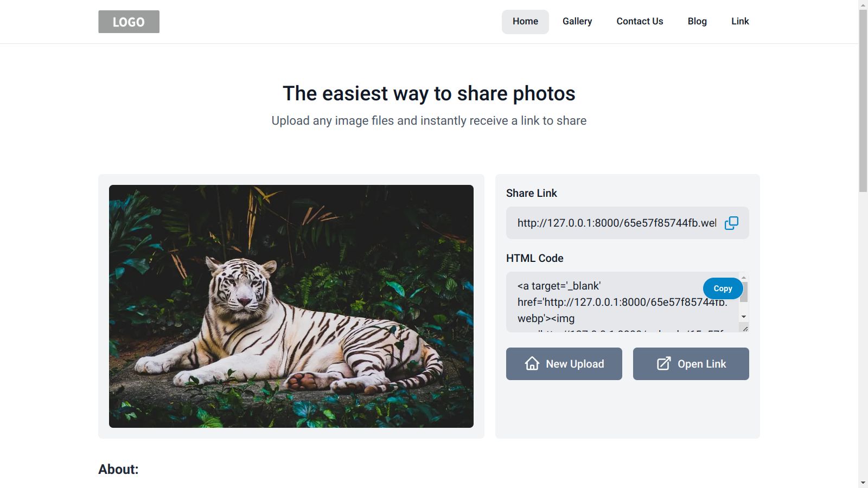This screenshot has height=488, width=868.
Task: Click inside the Share Link URL field
Action: tap(616, 223)
